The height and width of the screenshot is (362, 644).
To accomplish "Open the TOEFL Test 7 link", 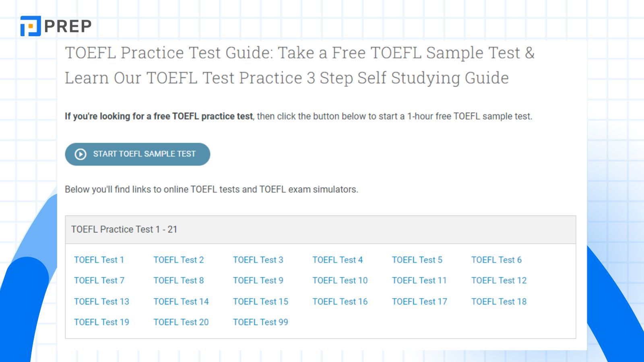I will point(99,280).
